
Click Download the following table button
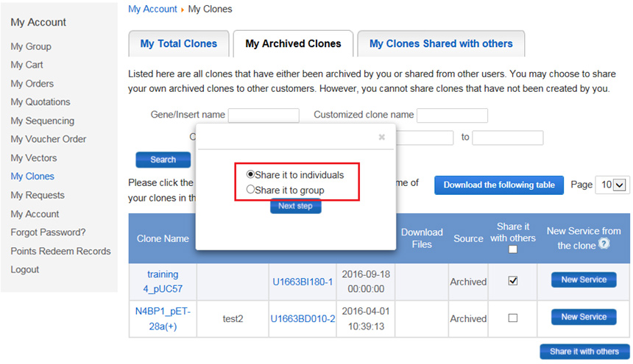[x=499, y=185]
